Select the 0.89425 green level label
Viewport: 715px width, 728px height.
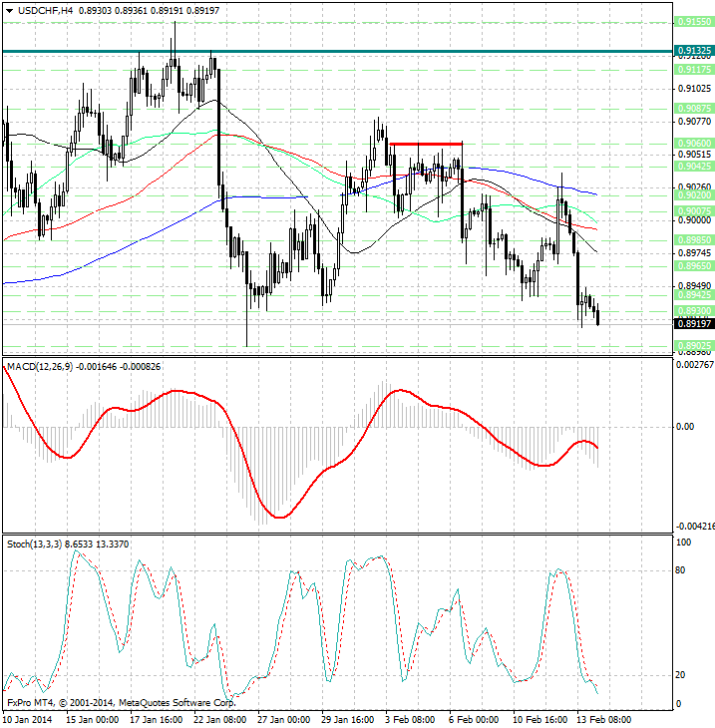[694, 295]
